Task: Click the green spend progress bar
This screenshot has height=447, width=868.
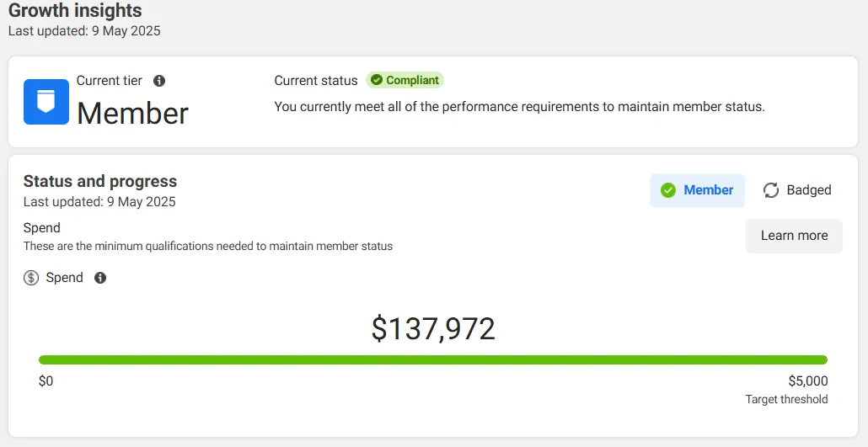Action: (x=433, y=360)
